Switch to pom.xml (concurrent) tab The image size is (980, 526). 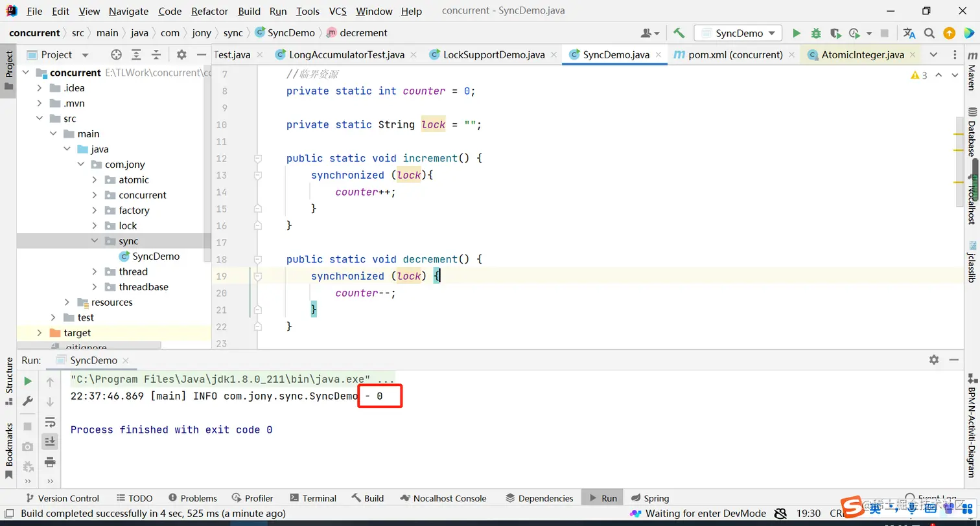click(735, 55)
